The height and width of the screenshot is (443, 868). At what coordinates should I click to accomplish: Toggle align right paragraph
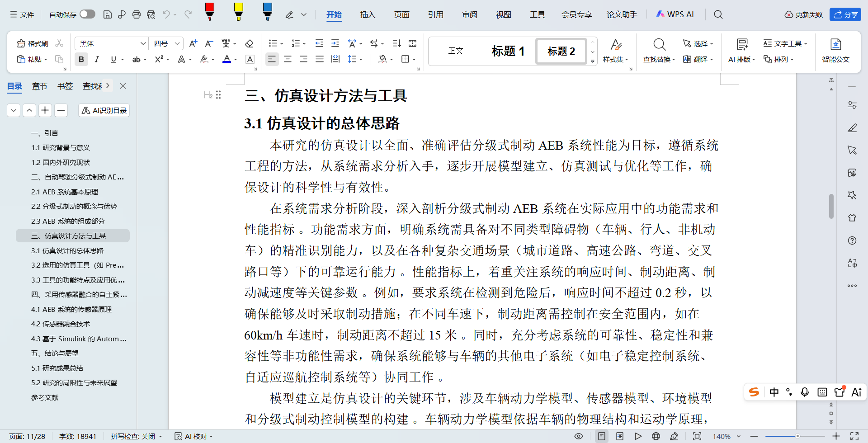click(303, 59)
